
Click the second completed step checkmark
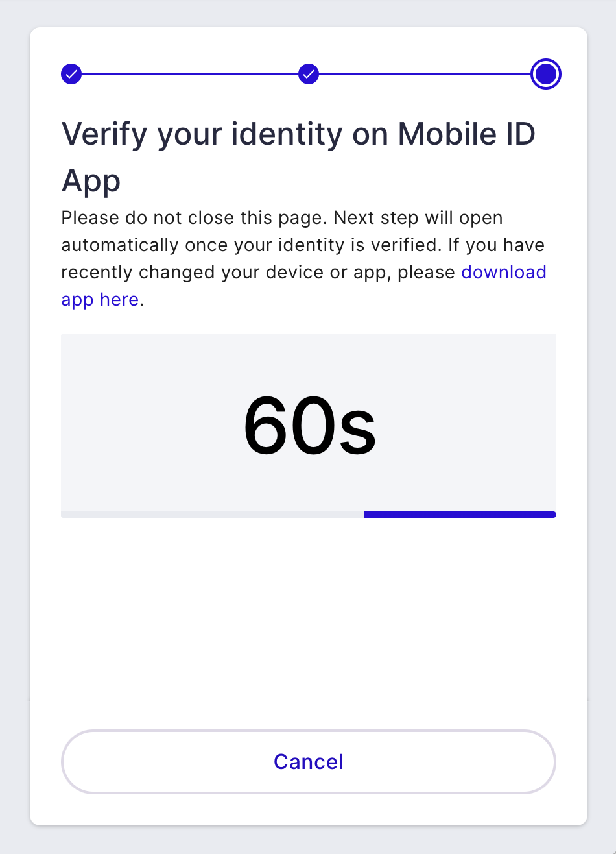click(309, 74)
